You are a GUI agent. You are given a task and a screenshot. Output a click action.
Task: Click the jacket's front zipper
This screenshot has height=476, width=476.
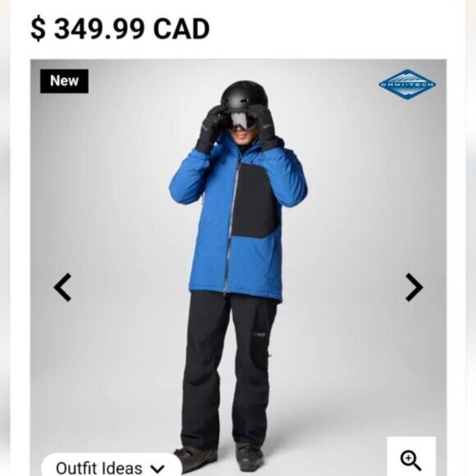230,227
